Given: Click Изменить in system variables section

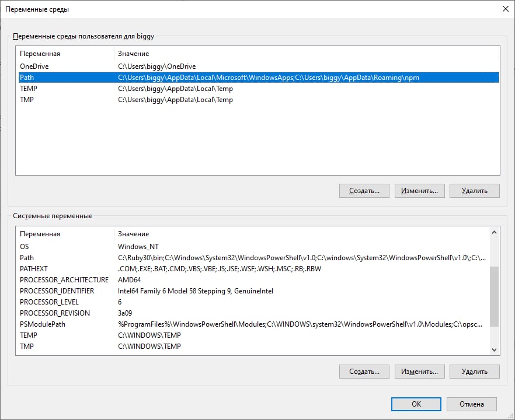Looking at the screenshot, I should pyautogui.click(x=419, y=372).
